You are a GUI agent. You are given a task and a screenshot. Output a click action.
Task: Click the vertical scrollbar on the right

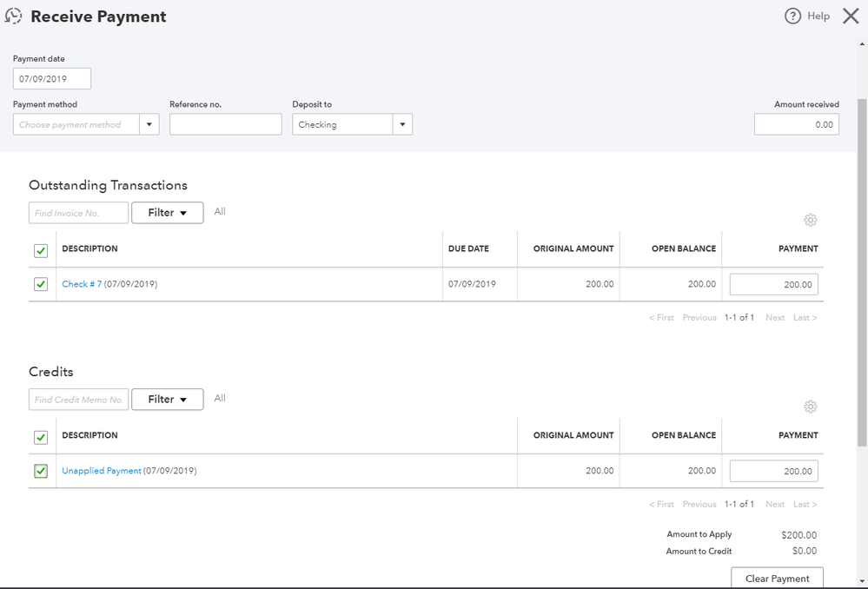pos(861,261)
